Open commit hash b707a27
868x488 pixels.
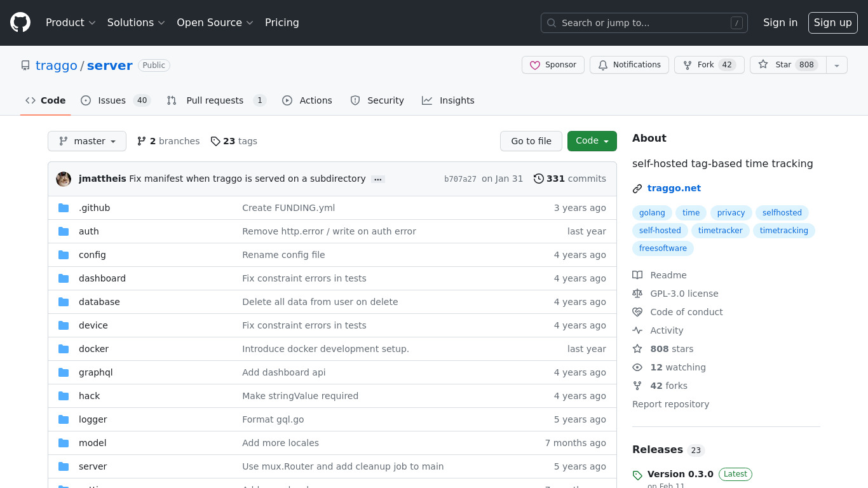[x=460, y=179]
